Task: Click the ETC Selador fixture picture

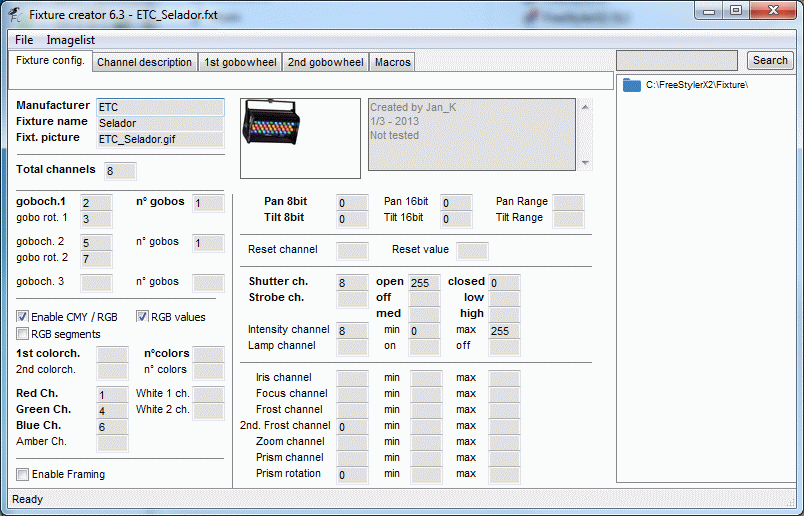Action: [x=271, y=123]
